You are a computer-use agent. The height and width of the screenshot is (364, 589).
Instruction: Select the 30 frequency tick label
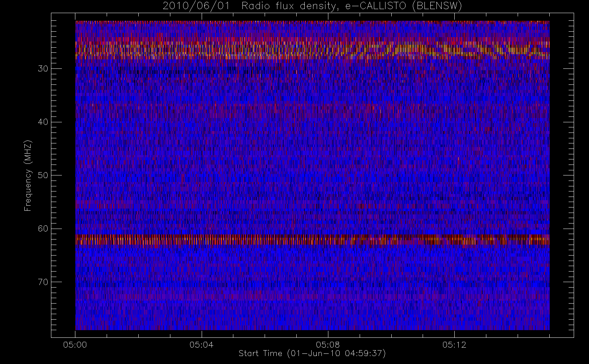[x=43, y=69]
